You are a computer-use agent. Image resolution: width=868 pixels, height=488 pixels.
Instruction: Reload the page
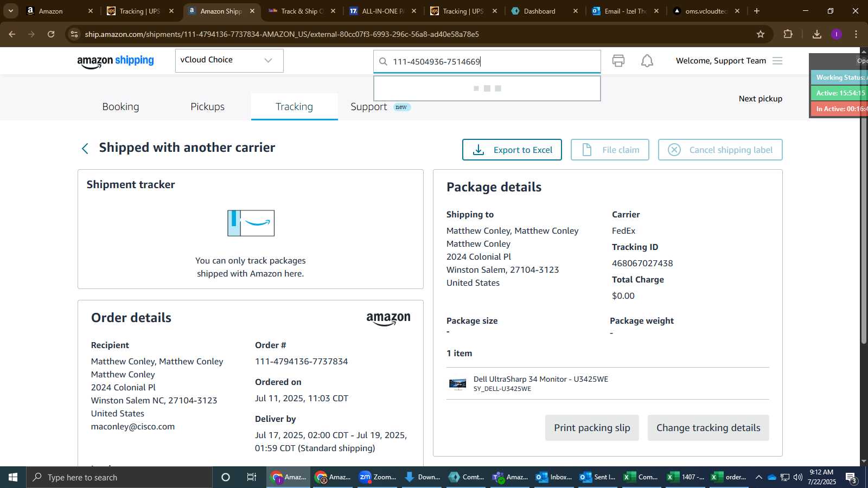click(x=51, y=34)
